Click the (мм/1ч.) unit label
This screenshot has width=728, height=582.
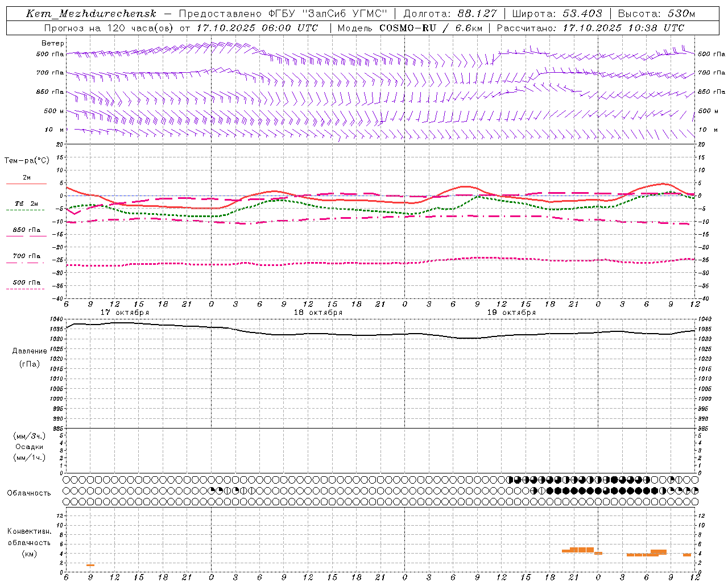30,458
